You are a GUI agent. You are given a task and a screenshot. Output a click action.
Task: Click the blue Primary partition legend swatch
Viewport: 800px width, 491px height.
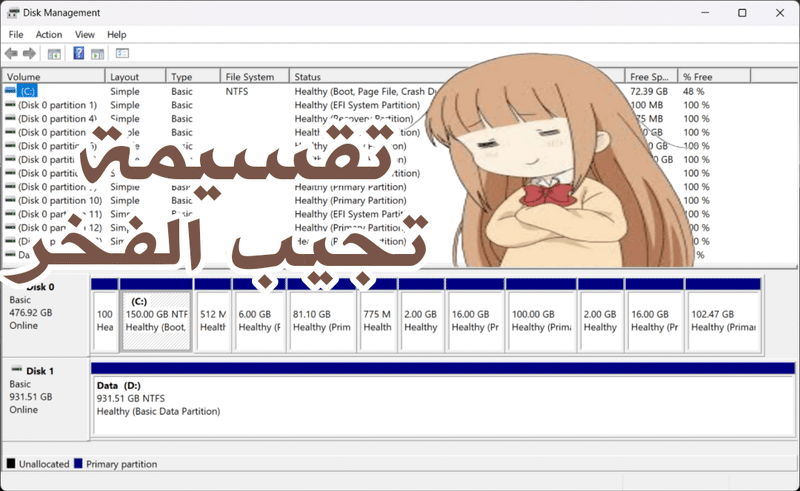pyautogui.click(x=78, y=463)
